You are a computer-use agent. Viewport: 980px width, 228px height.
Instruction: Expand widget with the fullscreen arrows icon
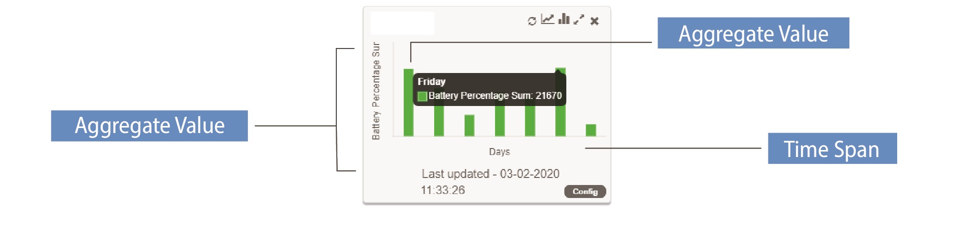(579, 20)
